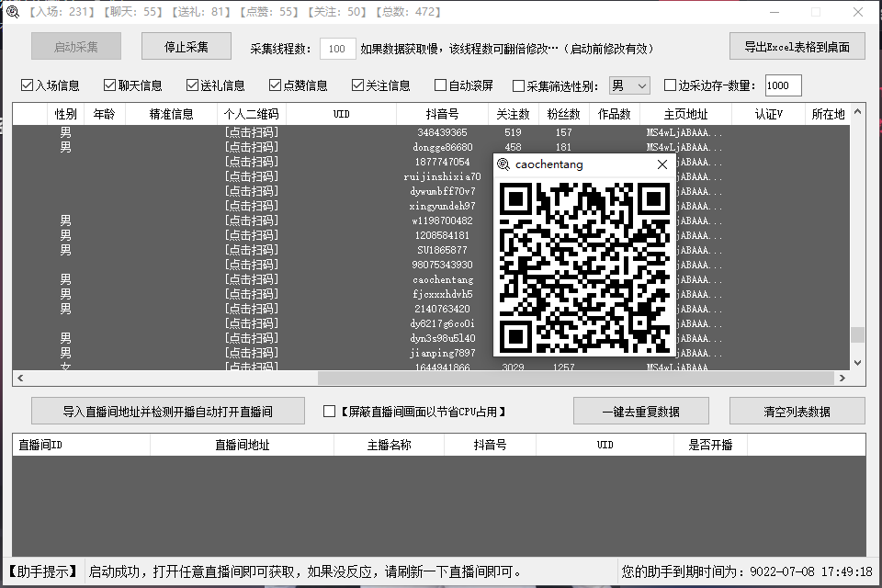The width and height of the screenshot is (882, 588).
Task: Click the 直播间ID column header
Action: 81,445
